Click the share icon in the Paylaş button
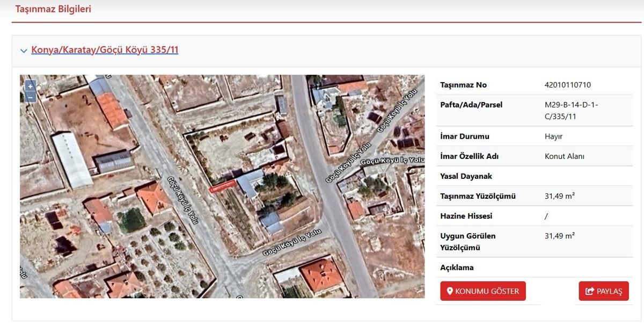644x325 pixels. coord(589,291)
